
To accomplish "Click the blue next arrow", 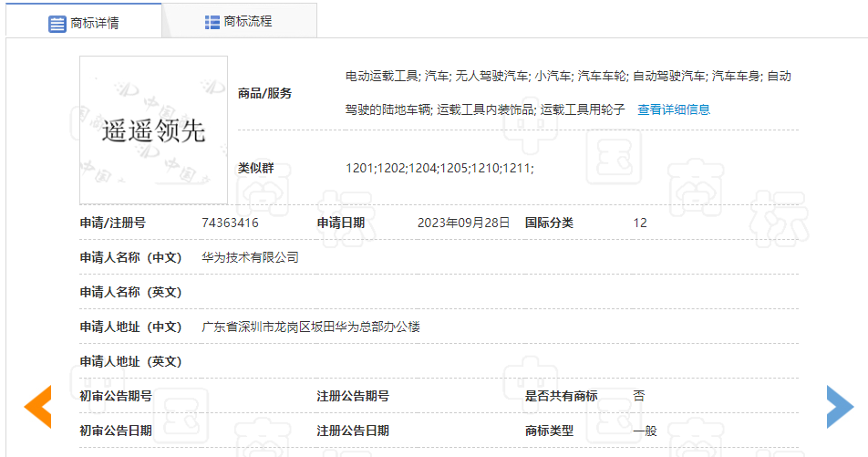I will point(840,407).
